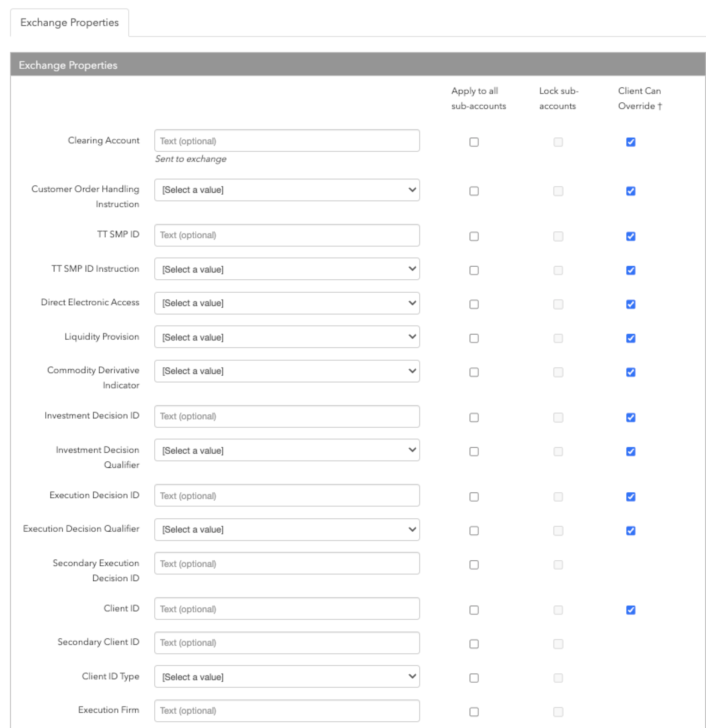The width and height of the screenshot is (706, 728).
Task: Open Customer Order Handling Instruction dropdown
Action: point(287,190)
